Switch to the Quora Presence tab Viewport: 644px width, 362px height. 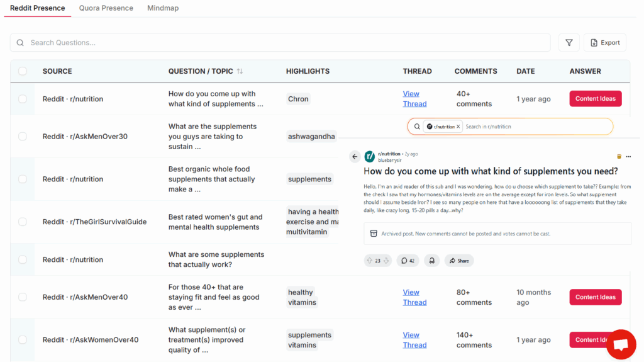106,8
